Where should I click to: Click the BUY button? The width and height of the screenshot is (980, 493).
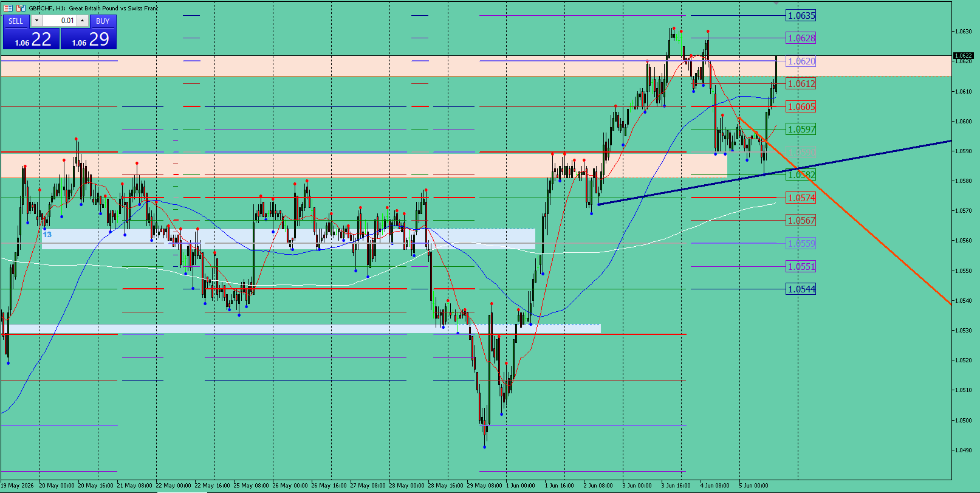point(103,21)
